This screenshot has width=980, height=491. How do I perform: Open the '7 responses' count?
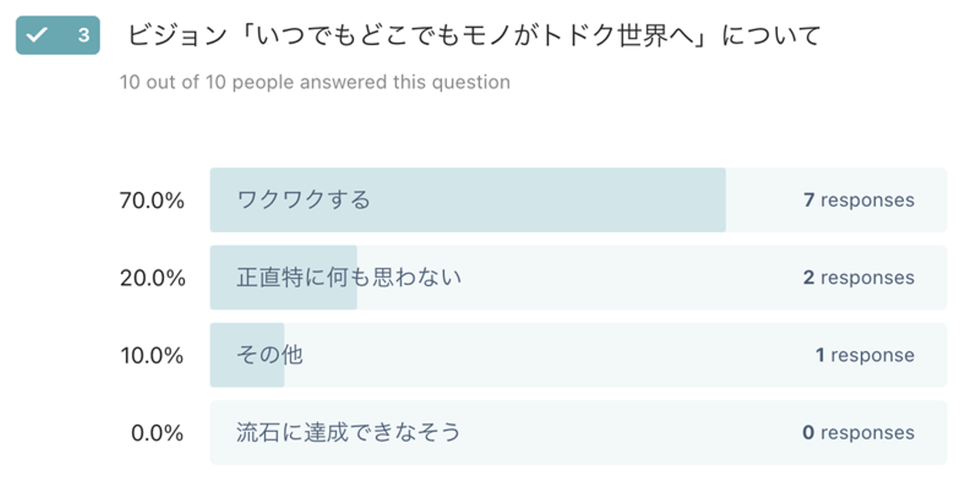(858, 200)
